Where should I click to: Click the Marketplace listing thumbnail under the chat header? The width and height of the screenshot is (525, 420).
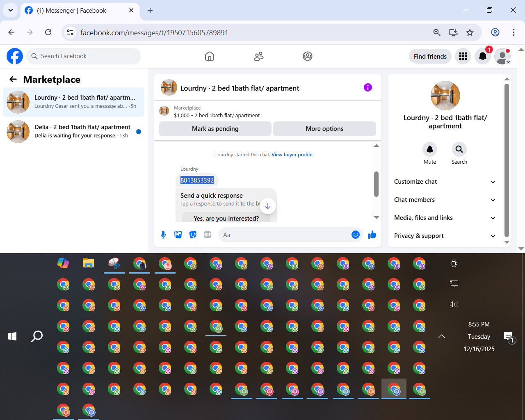tap(164, 111)
